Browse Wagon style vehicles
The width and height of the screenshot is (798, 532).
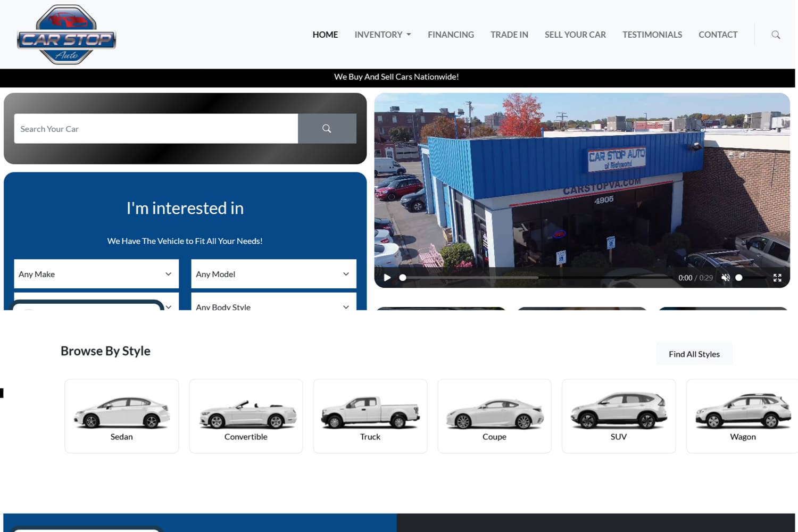point(743,416)
